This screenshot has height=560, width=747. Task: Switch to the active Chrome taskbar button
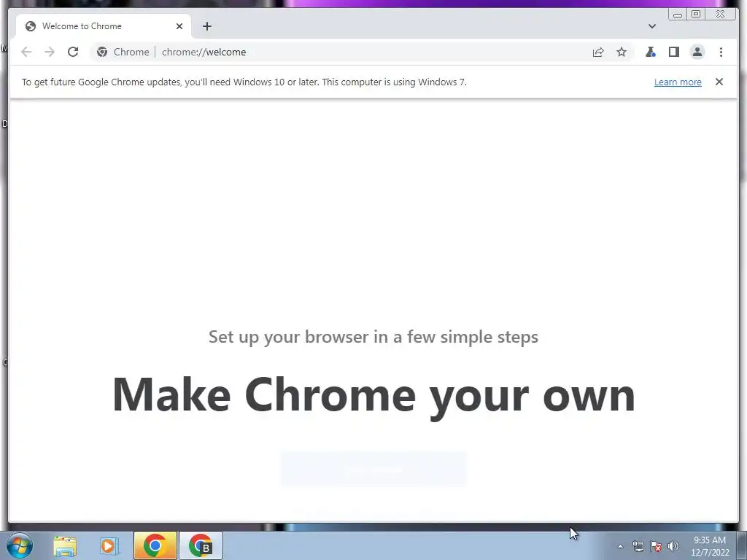[155, 545]
